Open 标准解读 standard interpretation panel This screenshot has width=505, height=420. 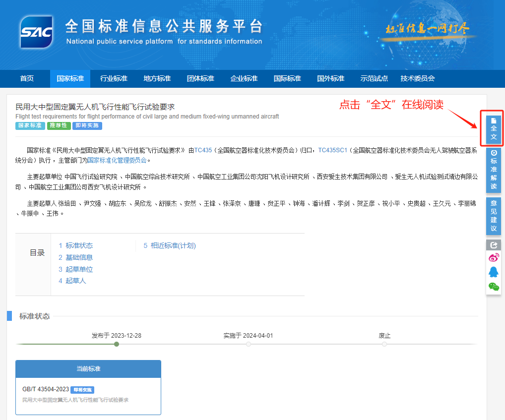click(x=493, y=170)
